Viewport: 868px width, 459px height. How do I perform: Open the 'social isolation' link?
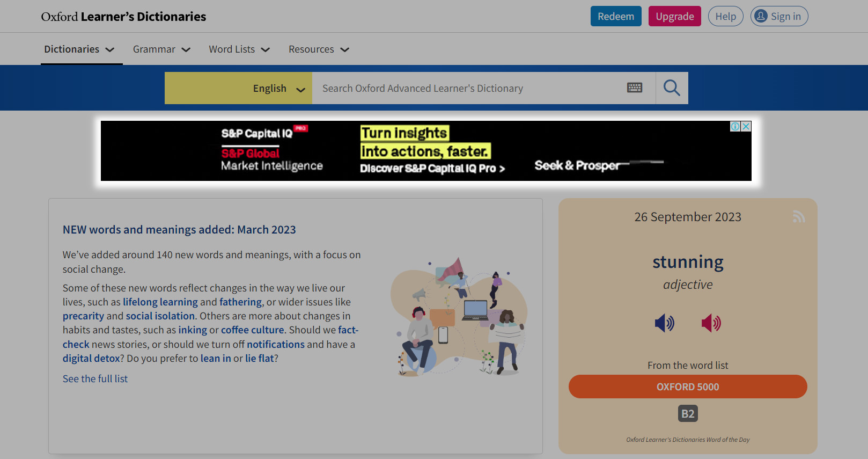[160, 316]
